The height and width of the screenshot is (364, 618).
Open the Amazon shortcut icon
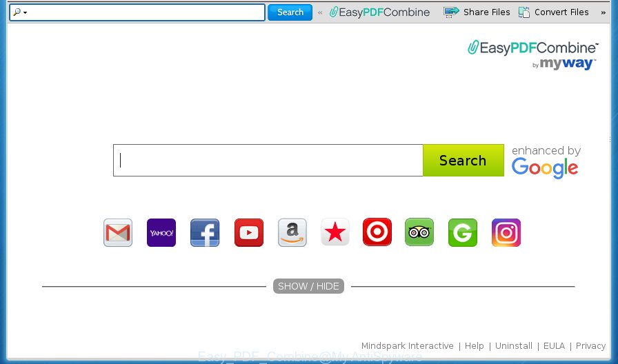292,232
